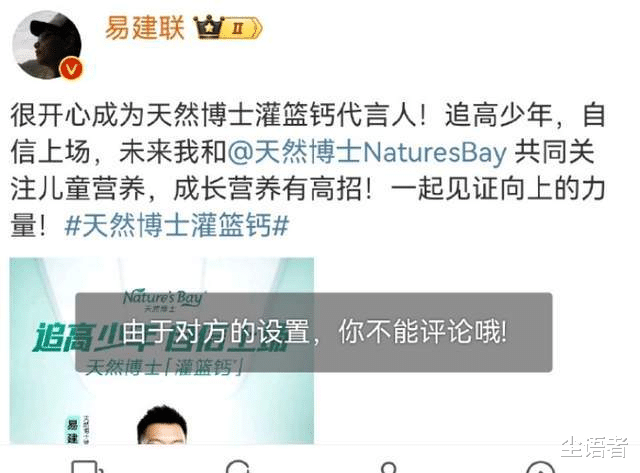The width and height of the screenshot is (640, 473).
Task: Tap the comment bubble icon in bottom bar
Action: coord(238,466)
